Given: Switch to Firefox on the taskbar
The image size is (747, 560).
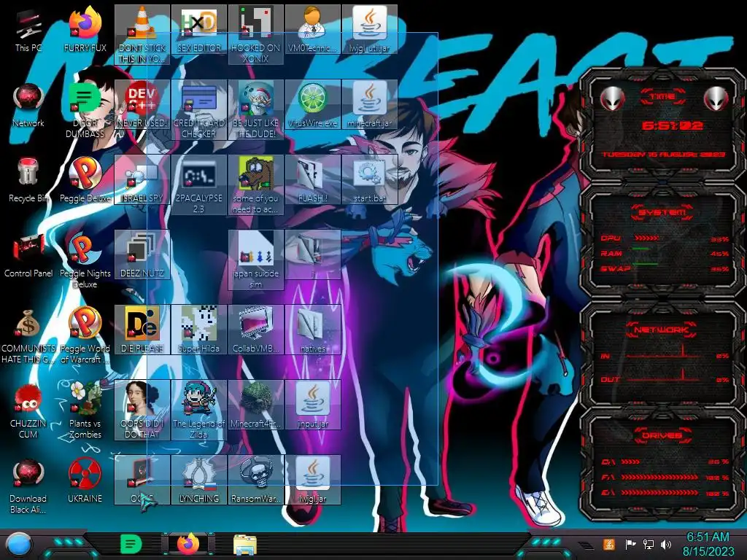Looking at the screenshot, I should coord(188,544).
